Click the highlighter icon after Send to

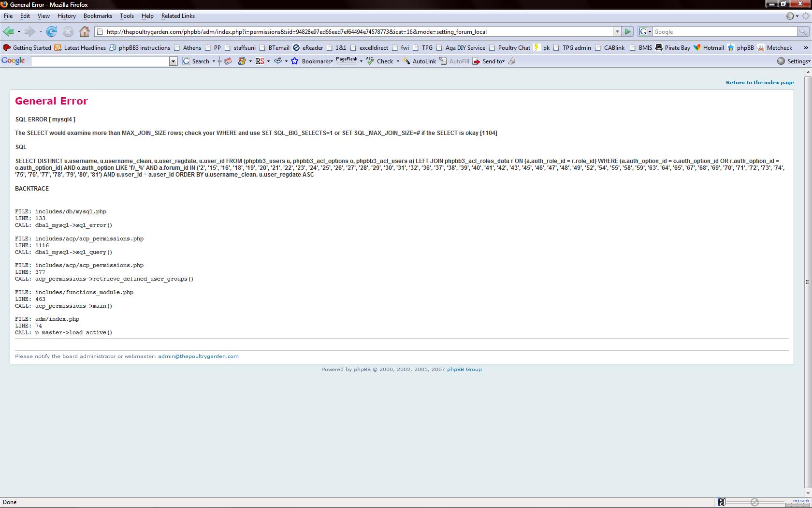click(512, 61)
